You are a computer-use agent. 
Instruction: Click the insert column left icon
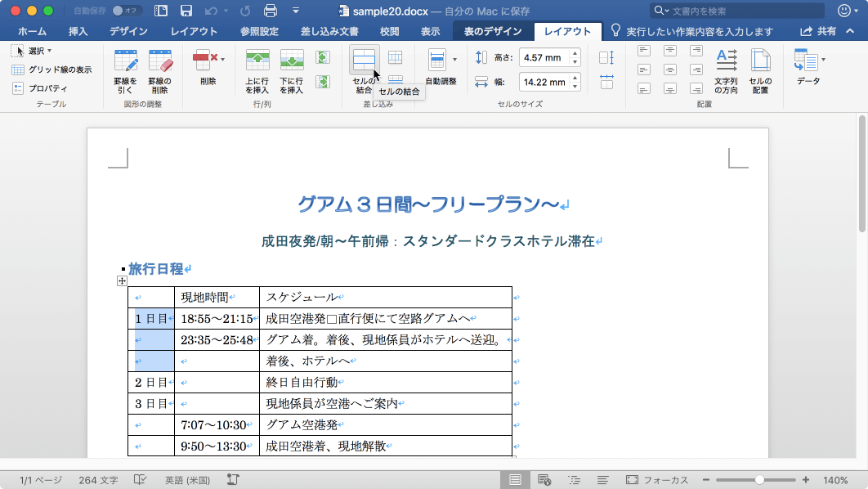tap(323, 57)
